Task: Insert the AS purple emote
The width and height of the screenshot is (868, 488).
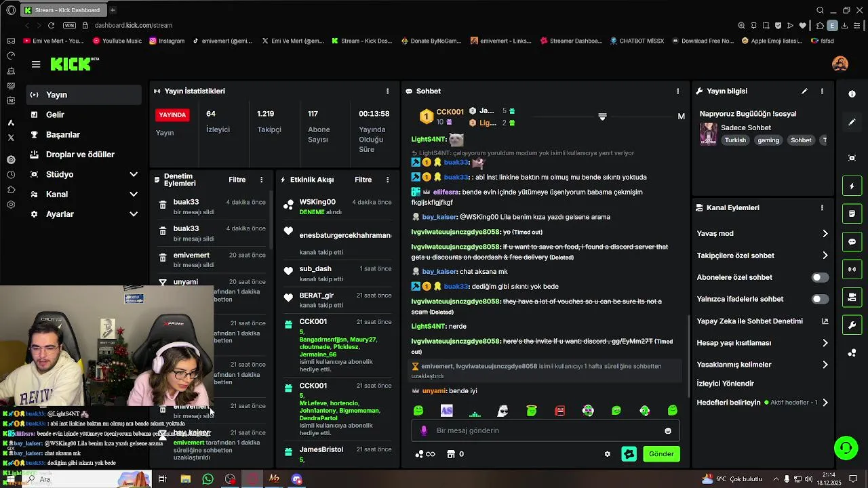Action: [x=446, y=411]
